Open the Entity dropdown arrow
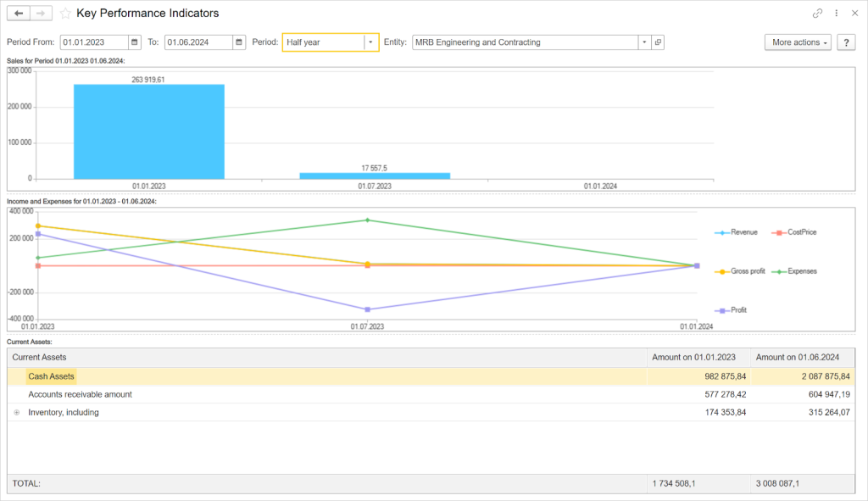This screenshot has width=868, height=501. tap(644, 42)
